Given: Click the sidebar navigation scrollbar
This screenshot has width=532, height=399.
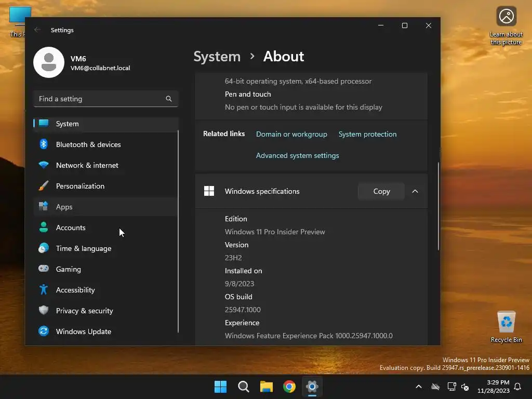Looking at the screenshot, I should click(x=178, y=231).
